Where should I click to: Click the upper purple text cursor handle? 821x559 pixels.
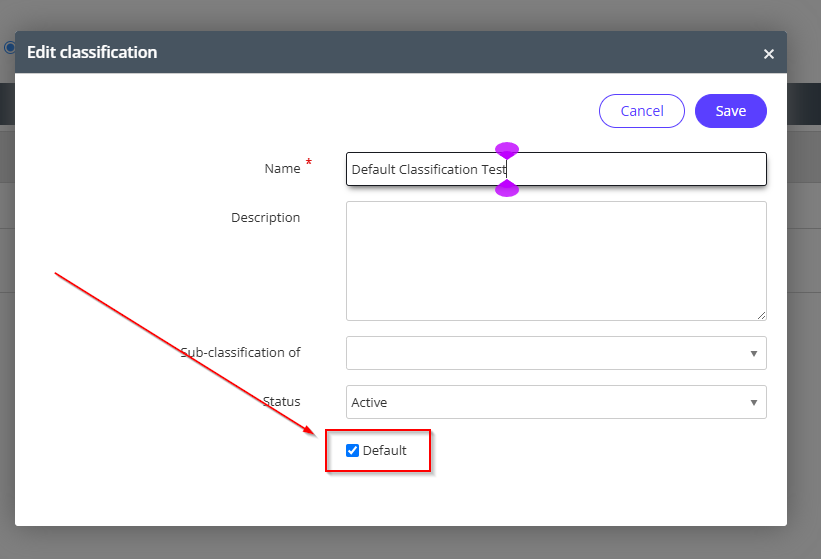pos(507,150)
